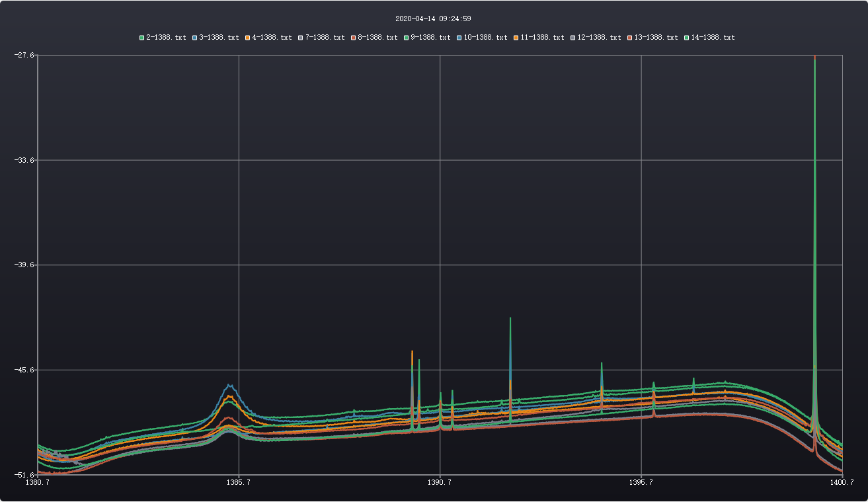The width and height of the screenshot is (868, 502).
Task: Click the green marker beside 9-1388.txt
Action: click(407, 38)
